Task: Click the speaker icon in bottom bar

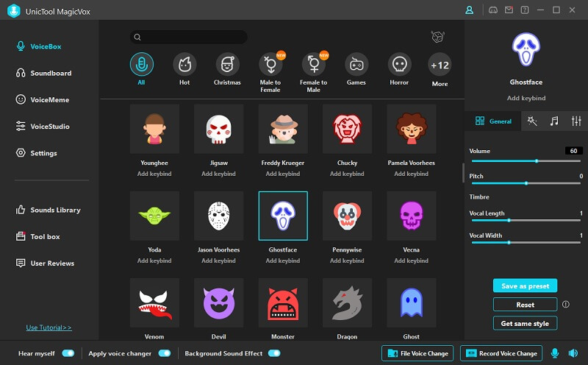Action: click(x=573, y=353)
